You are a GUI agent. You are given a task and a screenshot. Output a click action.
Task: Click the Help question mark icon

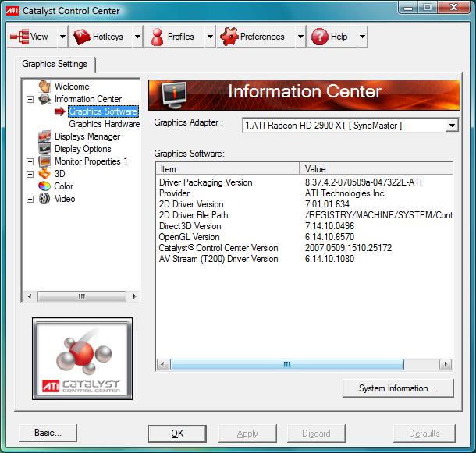(x=320, y=37)
